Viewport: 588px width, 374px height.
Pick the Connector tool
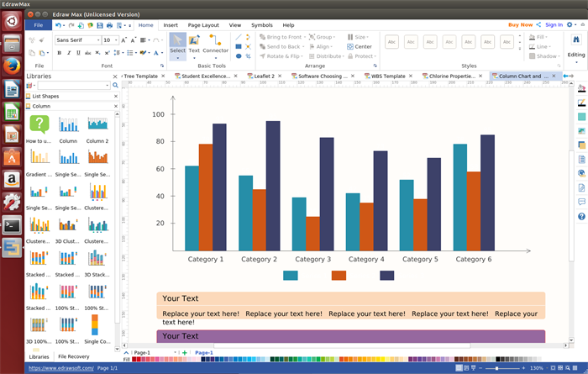point(215,45)
